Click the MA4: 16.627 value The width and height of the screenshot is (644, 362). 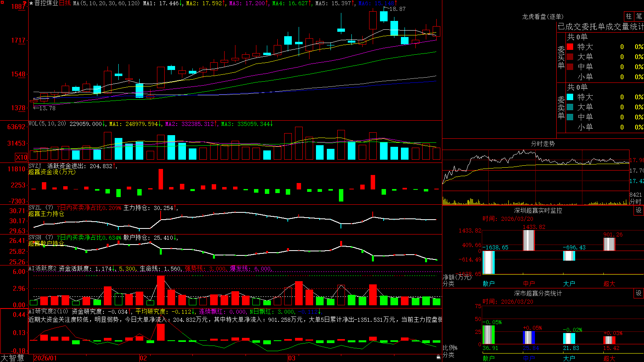[290, 3]
